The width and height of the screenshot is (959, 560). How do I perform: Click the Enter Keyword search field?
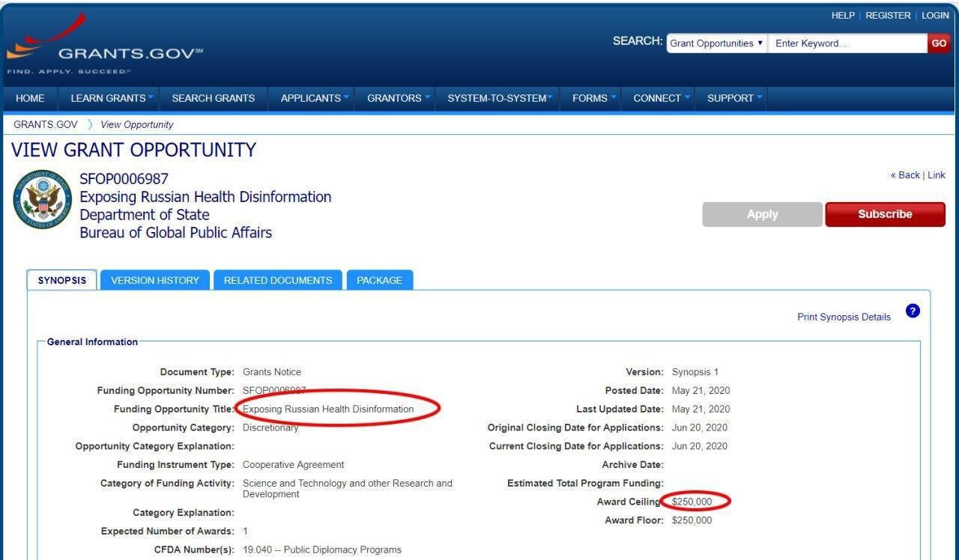[x=847, y=43]
